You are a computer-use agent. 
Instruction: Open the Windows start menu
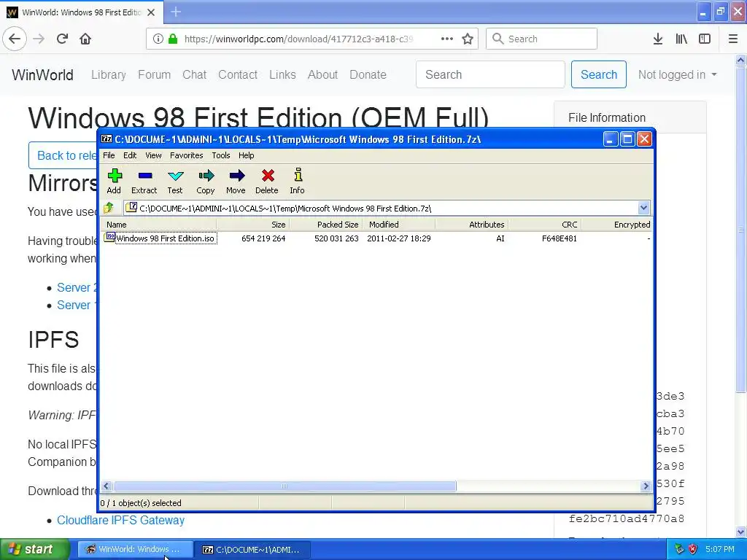click(34, 549)
